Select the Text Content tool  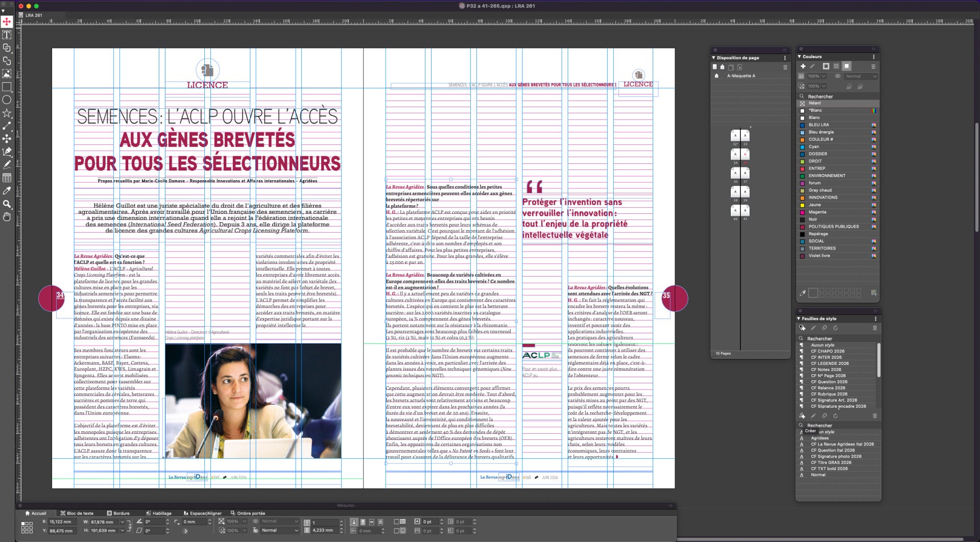[x=7, y=35]
